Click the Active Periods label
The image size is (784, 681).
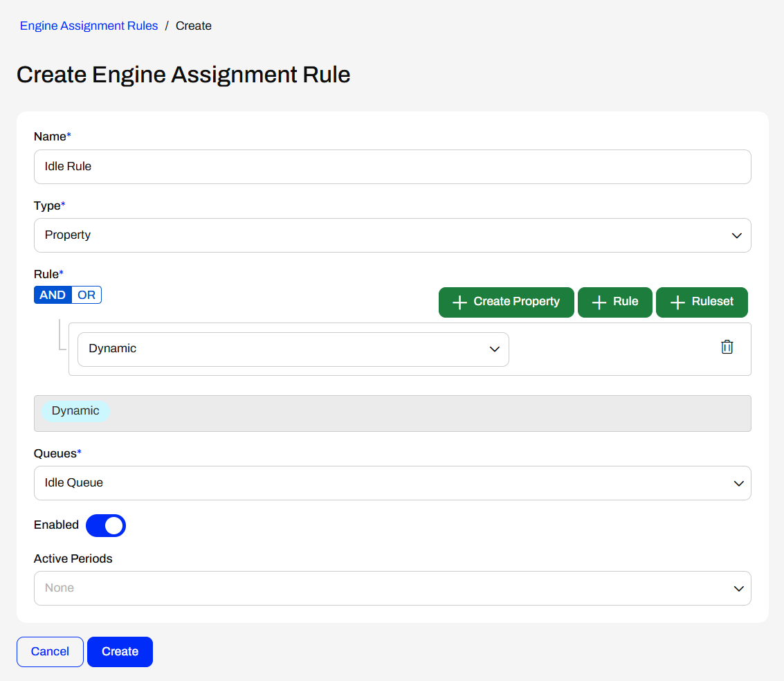click(x=73, y=559)
